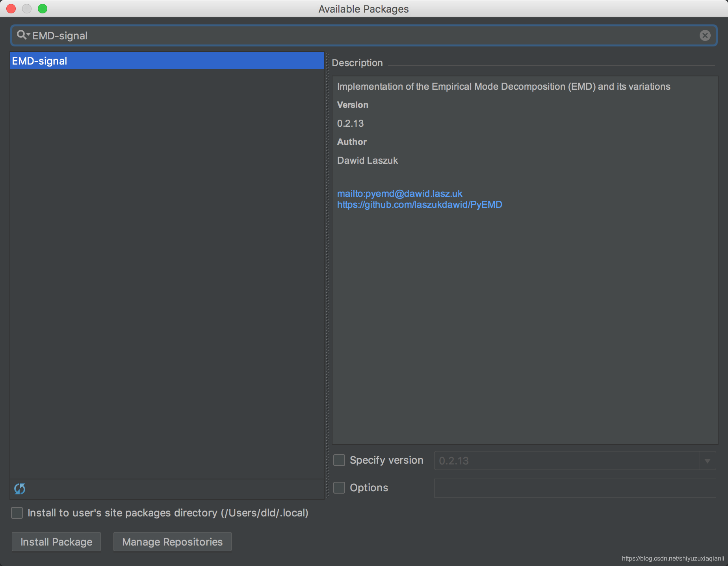
Task: Check Install to user's site packages directory
Action: coord(17,513)
